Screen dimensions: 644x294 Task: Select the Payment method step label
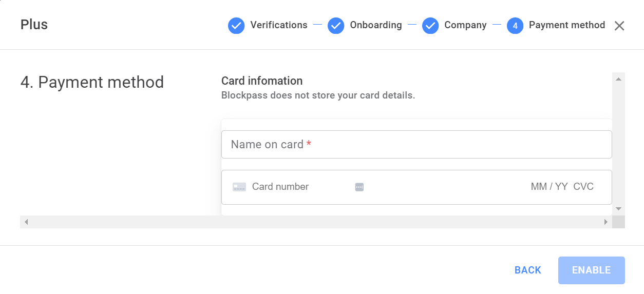pos(567,25)
